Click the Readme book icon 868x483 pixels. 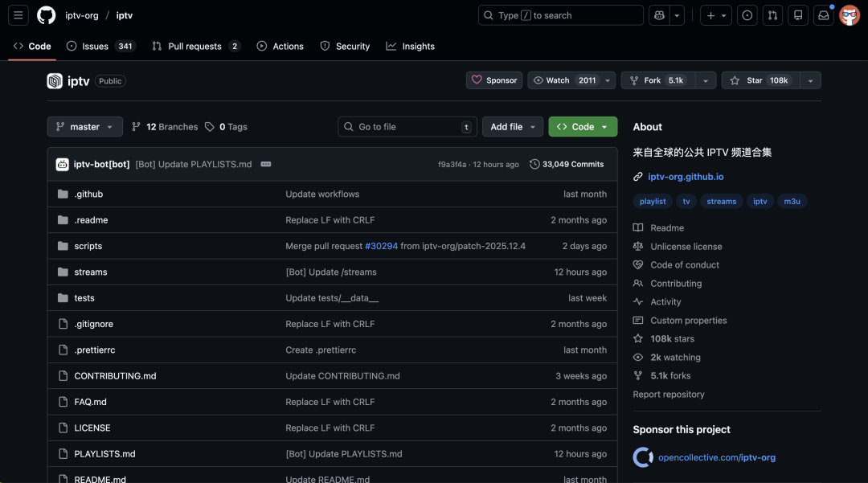[637, 228]
